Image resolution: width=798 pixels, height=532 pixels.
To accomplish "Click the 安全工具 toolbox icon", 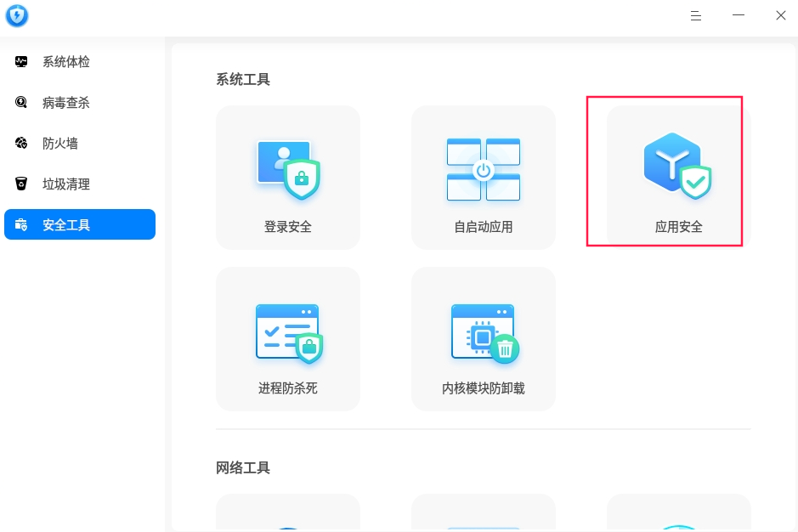I will tap(21, 224).
